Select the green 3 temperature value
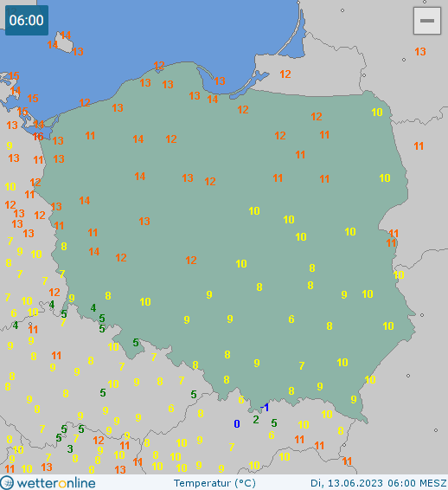448x490 pixels. (x=70, y=449)
